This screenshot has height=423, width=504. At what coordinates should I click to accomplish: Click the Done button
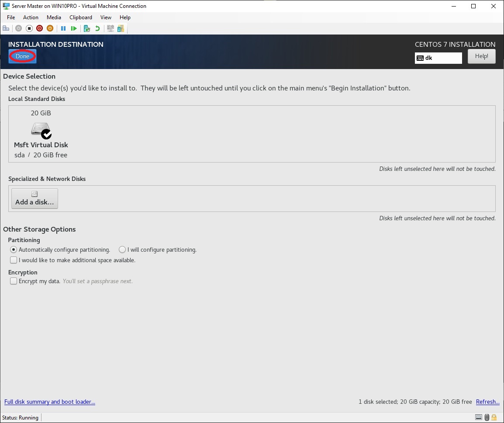[x=22, y=56]
